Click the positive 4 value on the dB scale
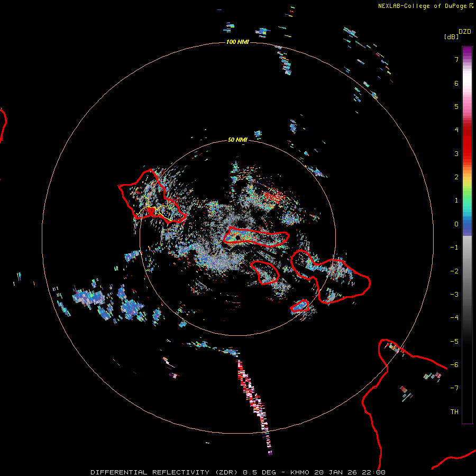 pyautogui.click(x=456, y=130)
